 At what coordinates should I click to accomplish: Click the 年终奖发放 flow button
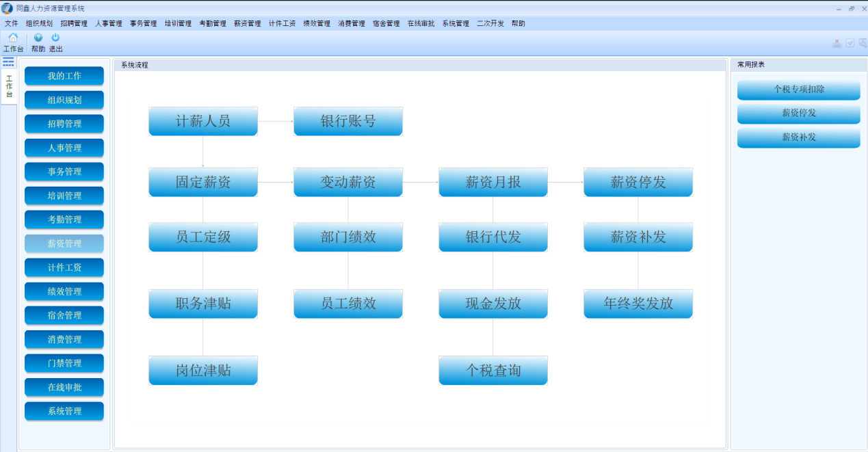tap(638, 304)
